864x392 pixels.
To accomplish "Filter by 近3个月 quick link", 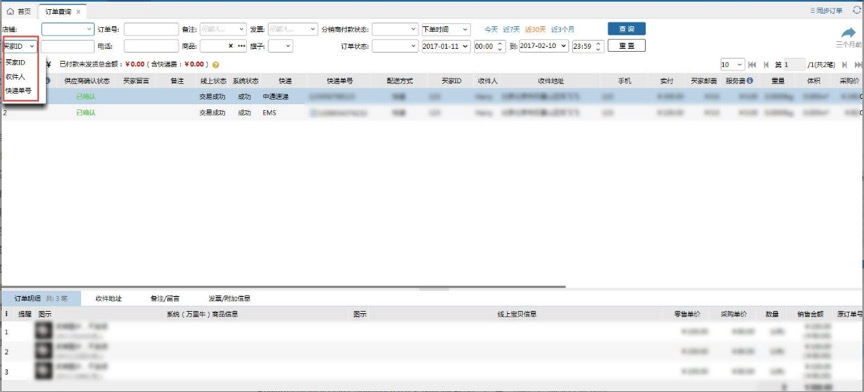I will click(563, 29).
